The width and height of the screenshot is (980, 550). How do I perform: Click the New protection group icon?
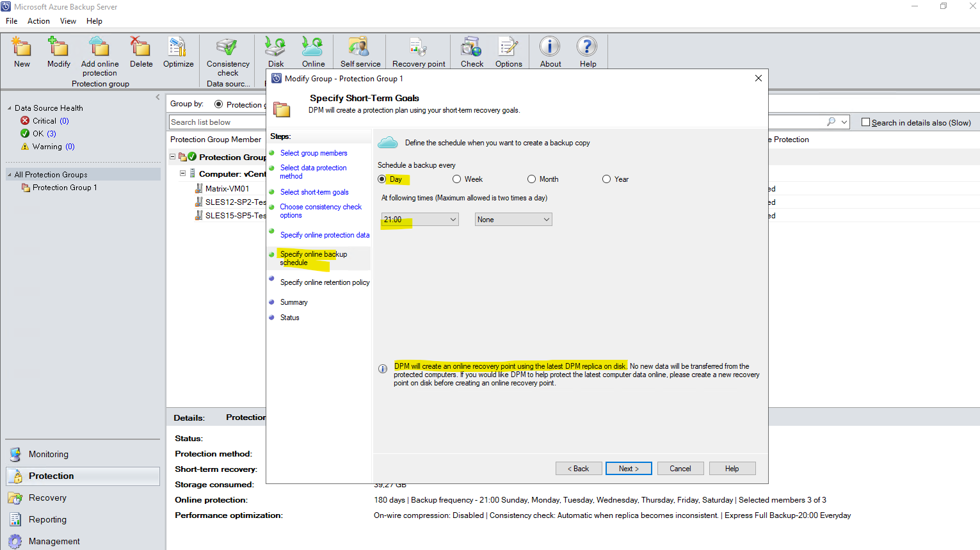(22, 47)
